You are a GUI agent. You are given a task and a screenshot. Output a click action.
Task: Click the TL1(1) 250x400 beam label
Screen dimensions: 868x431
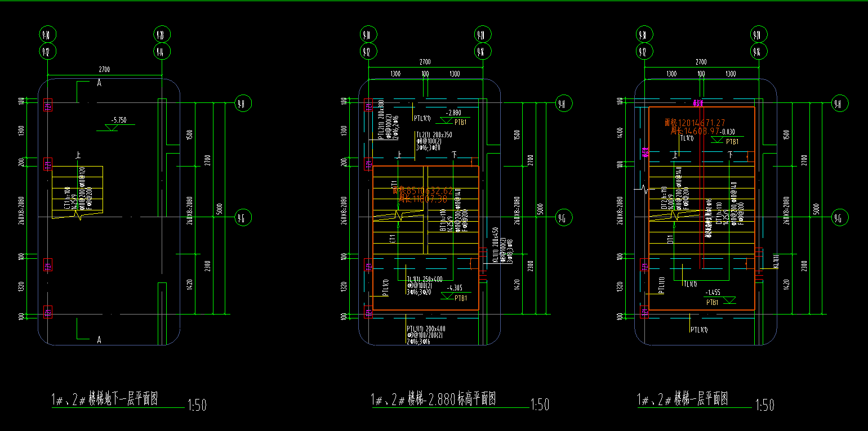(424, 279)
